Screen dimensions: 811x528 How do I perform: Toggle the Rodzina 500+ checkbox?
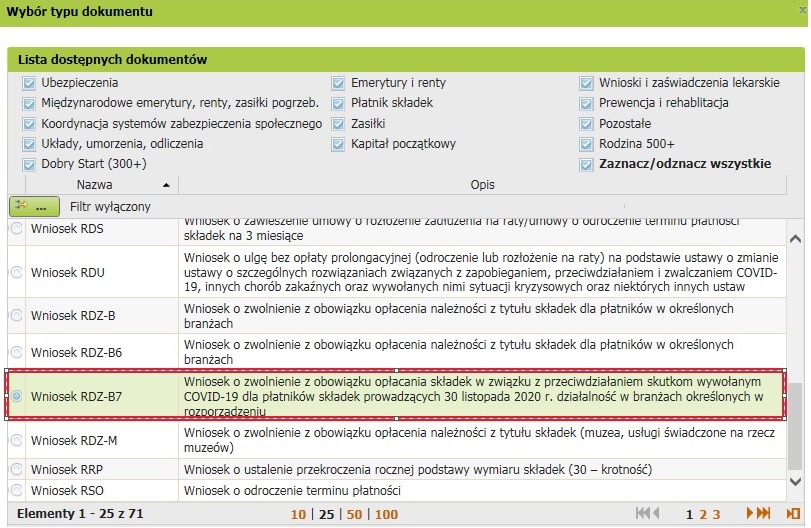point(586,144)
